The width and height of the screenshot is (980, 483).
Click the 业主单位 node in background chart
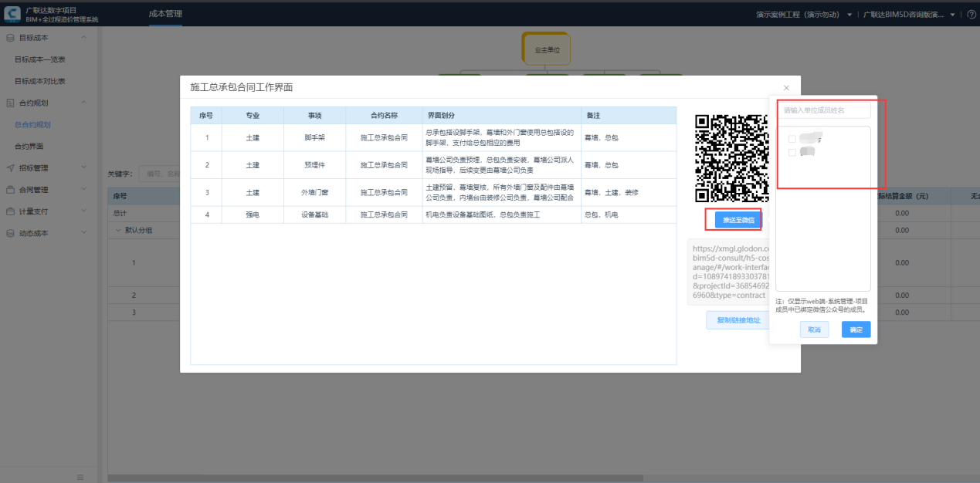tap(545, 49)
